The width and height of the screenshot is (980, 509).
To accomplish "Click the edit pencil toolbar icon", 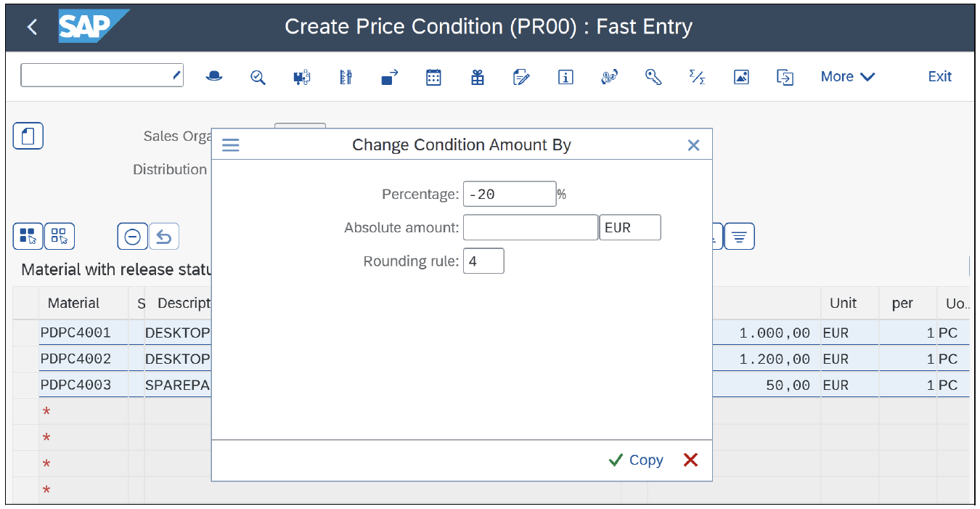I will (x=521, y=76).
